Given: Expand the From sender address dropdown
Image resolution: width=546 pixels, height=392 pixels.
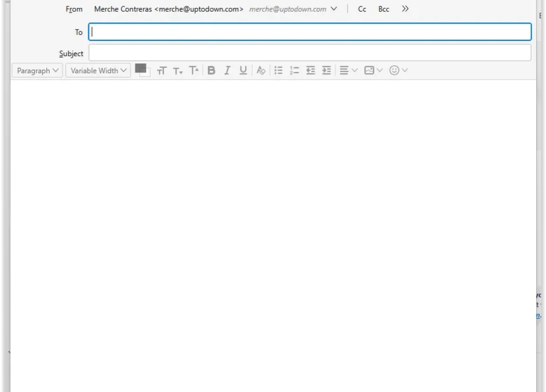Looking at the screenshot, I should pos(333,8).
